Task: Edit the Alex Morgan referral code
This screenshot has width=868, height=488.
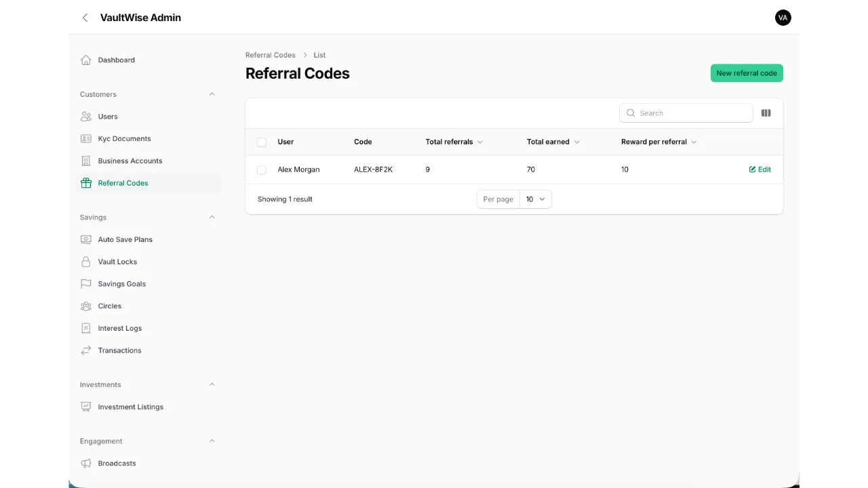Action: [x=759, y=169]
